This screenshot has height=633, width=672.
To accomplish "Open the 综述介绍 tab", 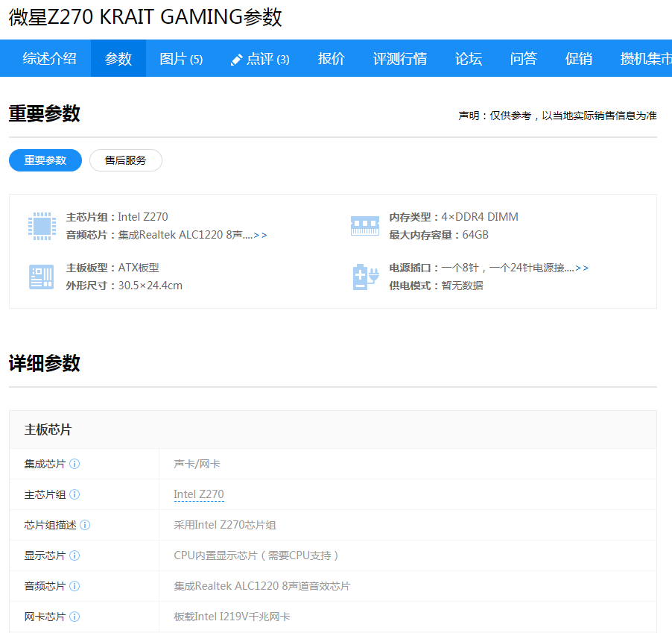I will 50,58.
